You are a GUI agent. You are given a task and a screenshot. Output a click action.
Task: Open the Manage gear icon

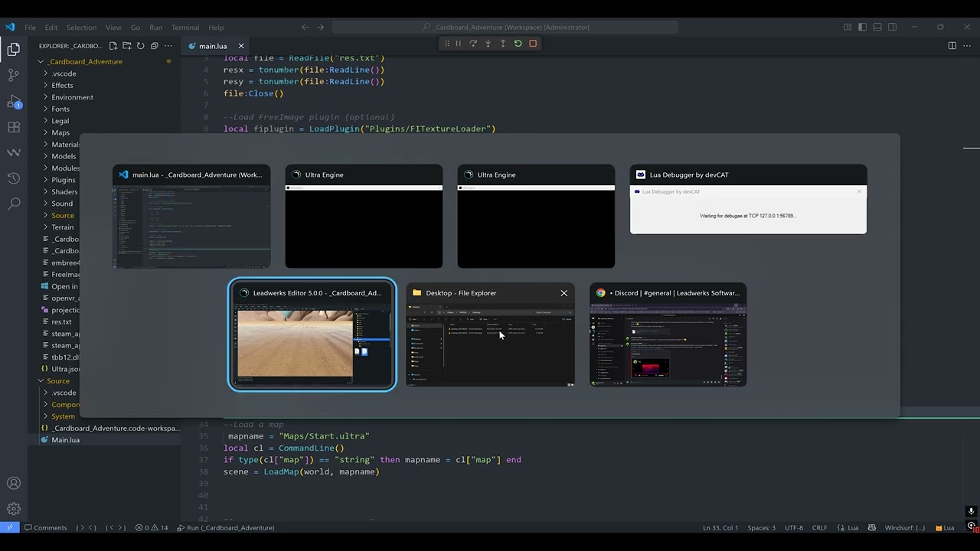tap(13, 509)
